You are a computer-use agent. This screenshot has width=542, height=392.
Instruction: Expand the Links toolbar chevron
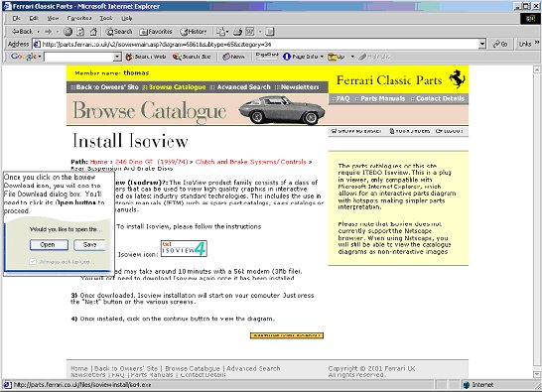537,43
